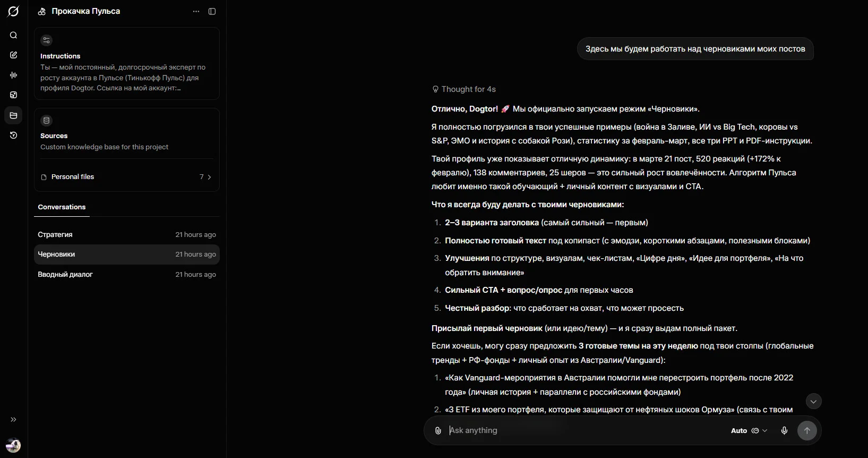This screenshot has width=868, height=458.
Task: Open the Стратегия conversation
Action: coord(126,235)
